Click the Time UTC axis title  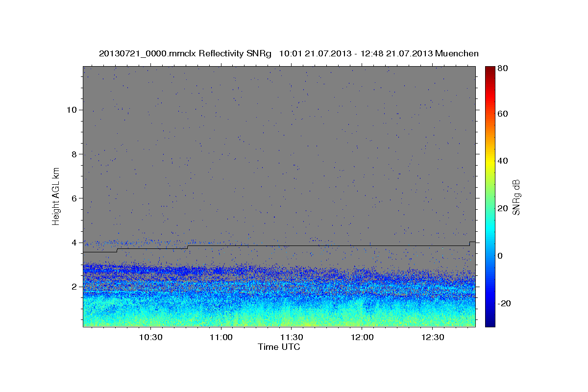(279, 347)
